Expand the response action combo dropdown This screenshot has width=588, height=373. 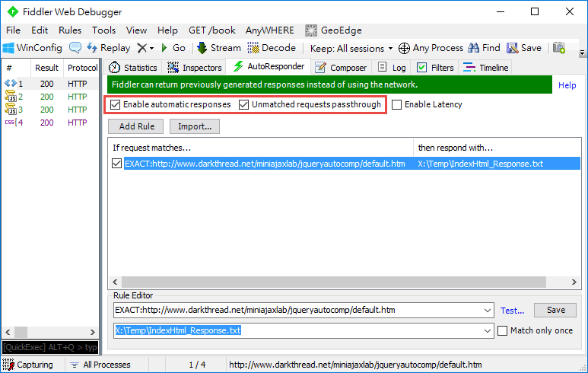point(487,330)
